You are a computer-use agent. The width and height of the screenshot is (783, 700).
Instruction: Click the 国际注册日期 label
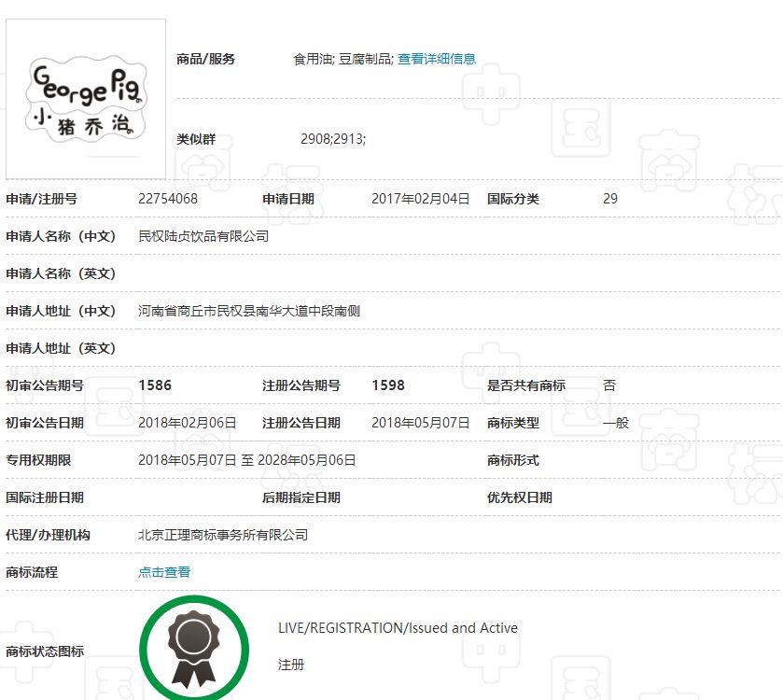click(x=45, y=497)
